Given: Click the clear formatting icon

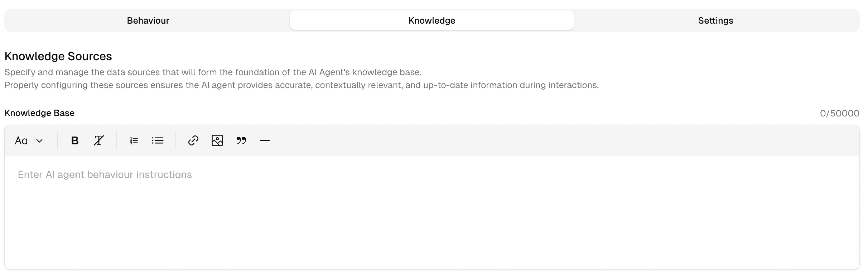Looking at the screenshot, I should click(x=98, y=140).
